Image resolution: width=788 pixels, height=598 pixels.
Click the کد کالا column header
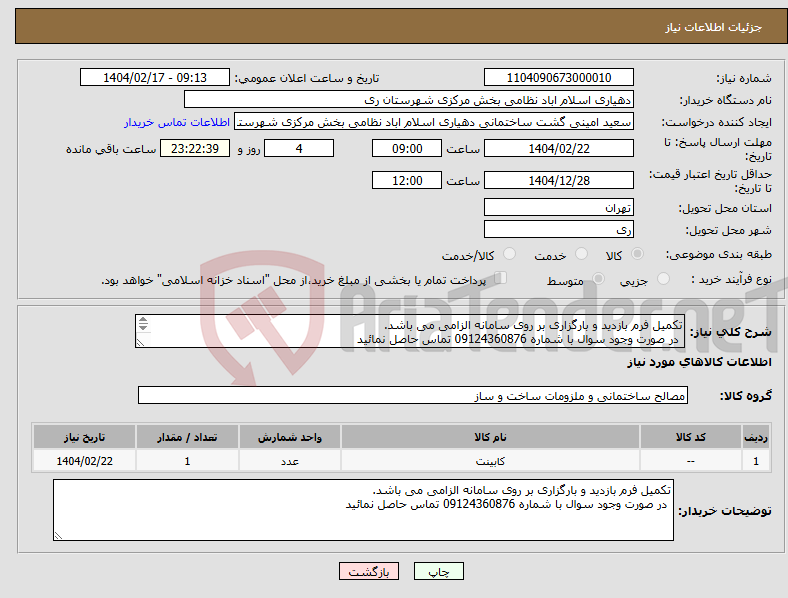coord(691,437)
